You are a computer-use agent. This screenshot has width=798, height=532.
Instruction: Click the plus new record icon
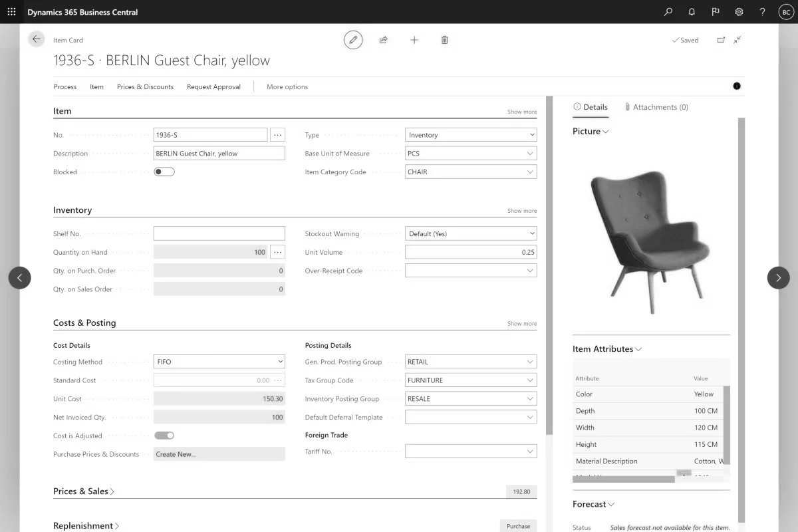tap(414, 40)
